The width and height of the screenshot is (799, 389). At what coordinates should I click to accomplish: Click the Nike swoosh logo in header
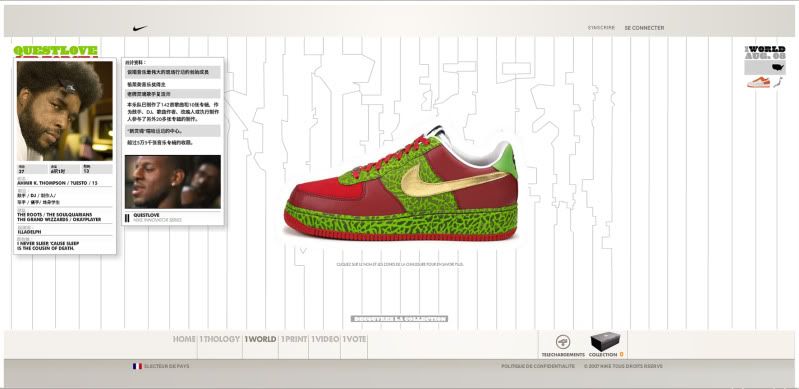coord(140,29)
